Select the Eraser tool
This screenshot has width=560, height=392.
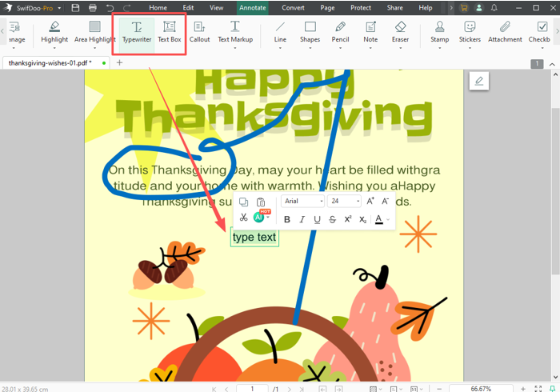point(400,32)
